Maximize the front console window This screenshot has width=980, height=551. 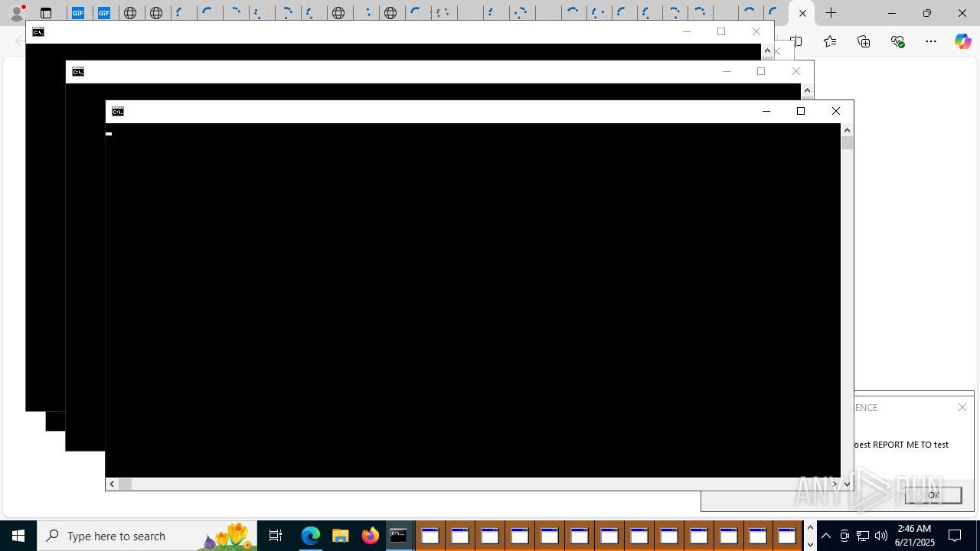(x=801, y=111)
